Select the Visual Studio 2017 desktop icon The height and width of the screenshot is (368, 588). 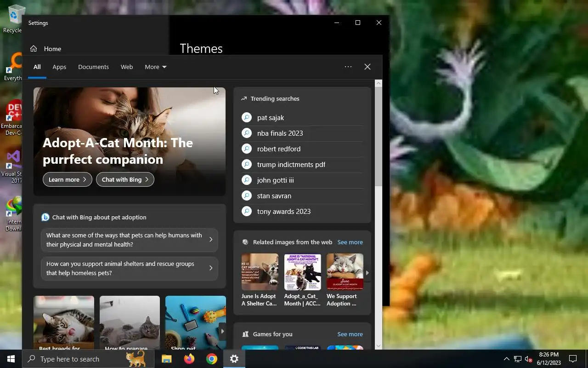(x=13, y=167)
